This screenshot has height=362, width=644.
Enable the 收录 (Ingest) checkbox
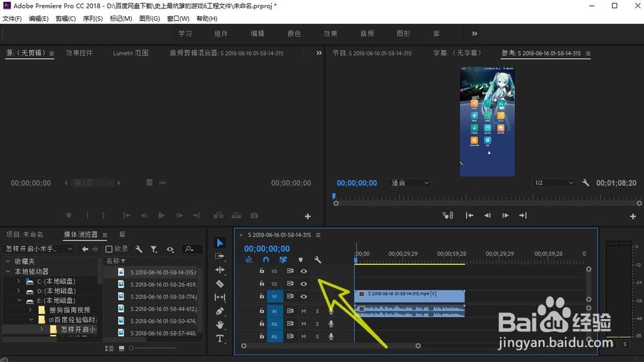tap(109, 249)
